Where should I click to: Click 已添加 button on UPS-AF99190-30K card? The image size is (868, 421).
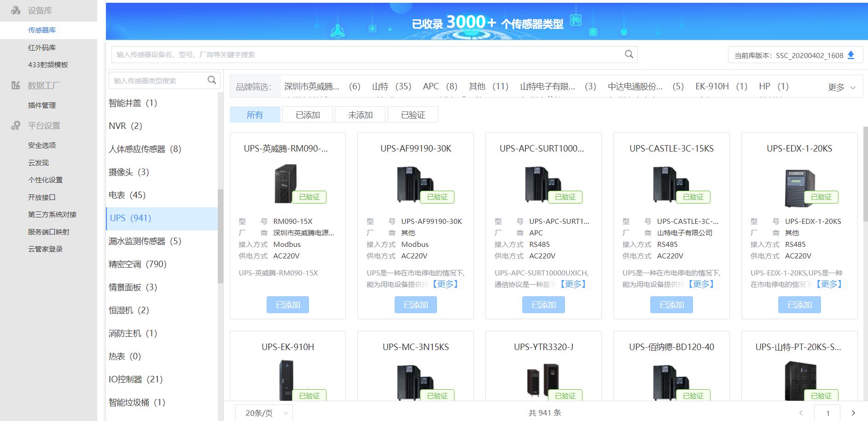416,304
